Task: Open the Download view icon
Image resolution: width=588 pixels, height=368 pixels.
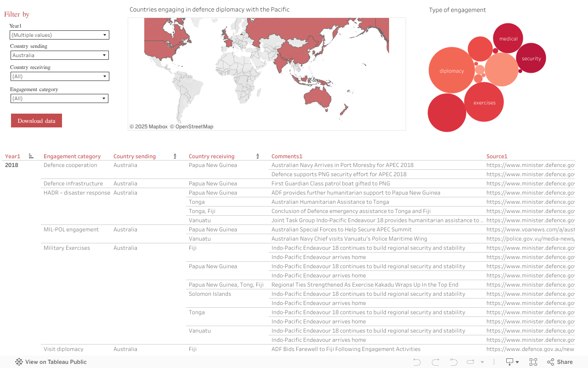Action: [510, 362]
